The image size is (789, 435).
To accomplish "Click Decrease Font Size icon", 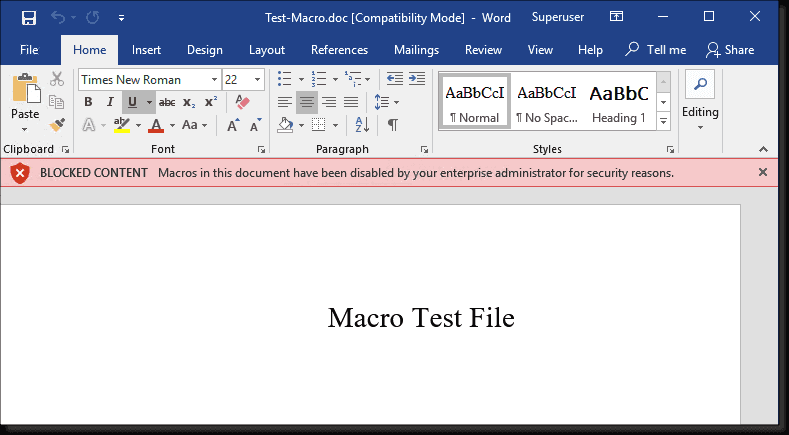I will (x=256, y=125).
